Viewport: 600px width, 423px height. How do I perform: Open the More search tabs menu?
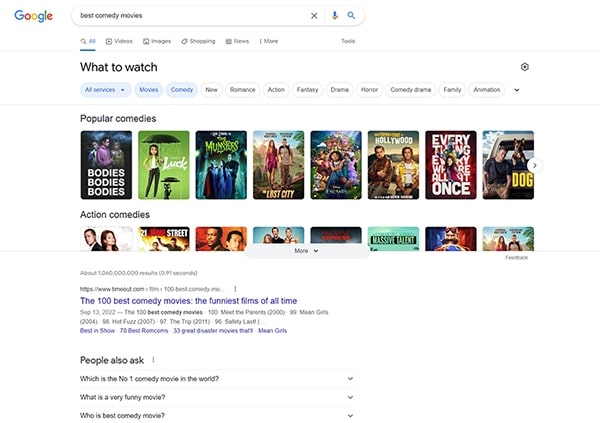(x=269, y=41)
